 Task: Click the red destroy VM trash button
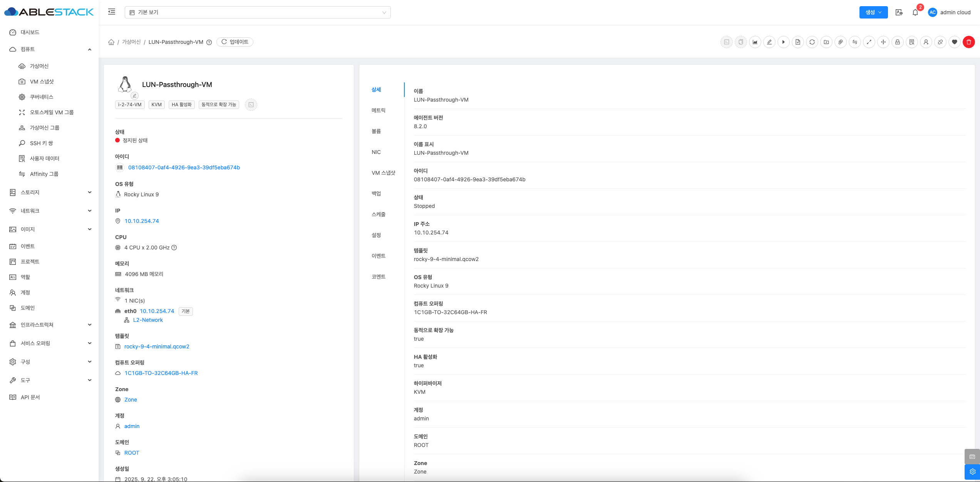pos(969,42)
